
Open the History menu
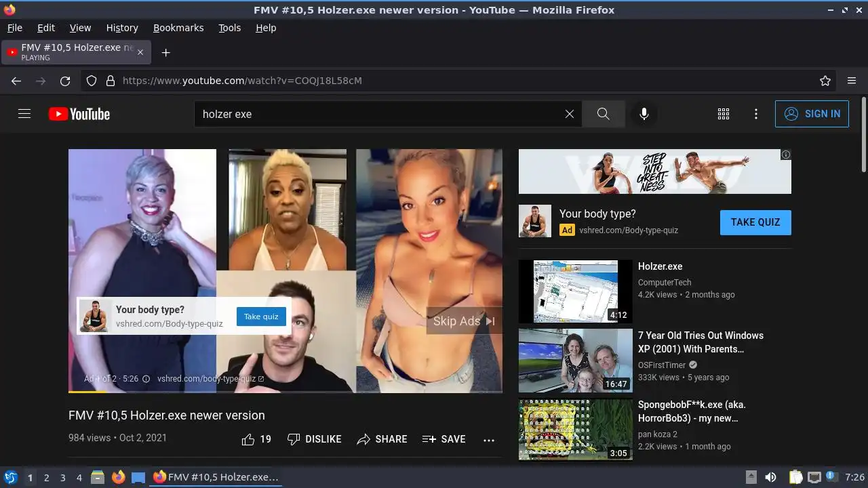(122, 28)
